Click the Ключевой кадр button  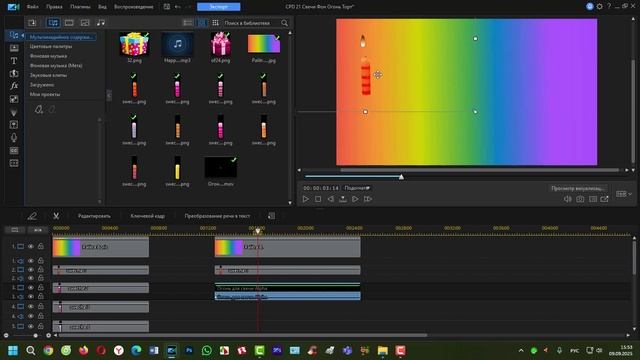click(x=148, y=216)
